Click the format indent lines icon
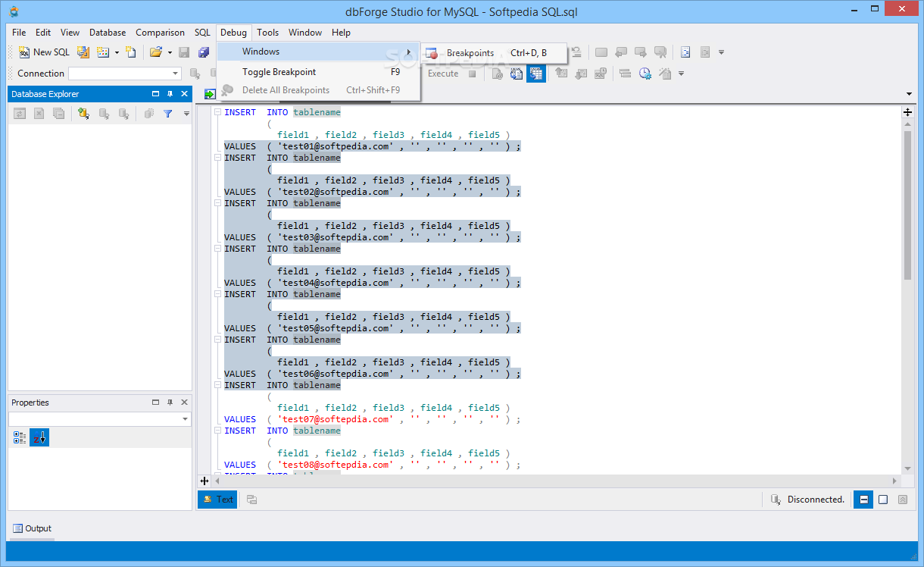This screenshot has width=924, height=567. click(626, 74)
